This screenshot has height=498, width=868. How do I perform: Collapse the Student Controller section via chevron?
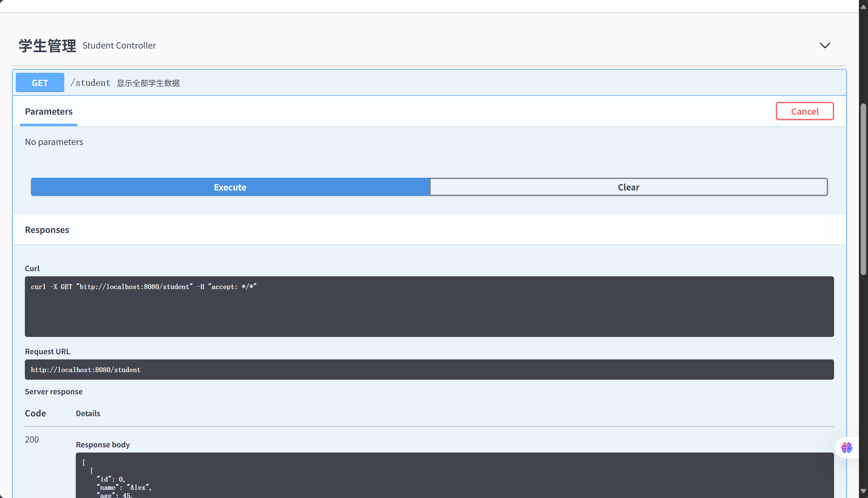825,45
